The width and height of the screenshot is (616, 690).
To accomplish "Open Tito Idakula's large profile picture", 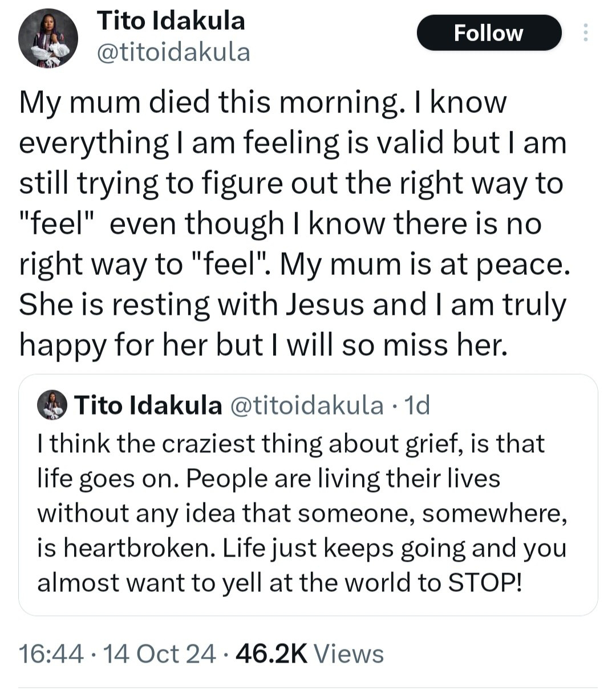I will 48,39.
